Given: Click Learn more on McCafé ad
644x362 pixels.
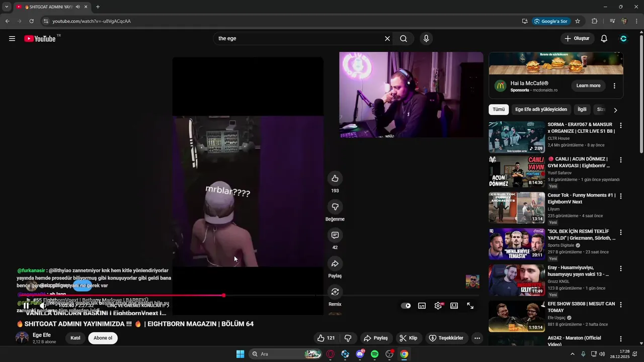Looking at the screenshot, I should point(588,86).
